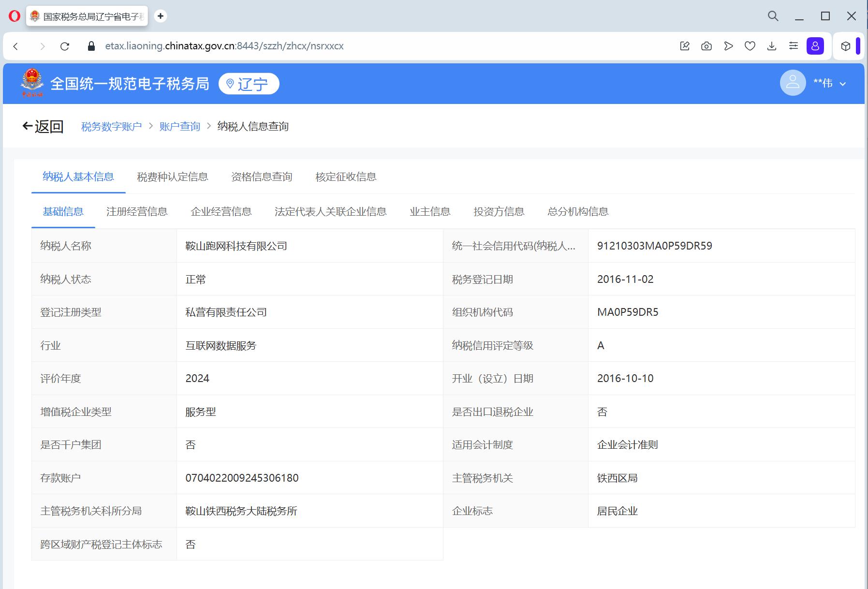
Task: Open the extensions cube icon
Action: (845, 46)
